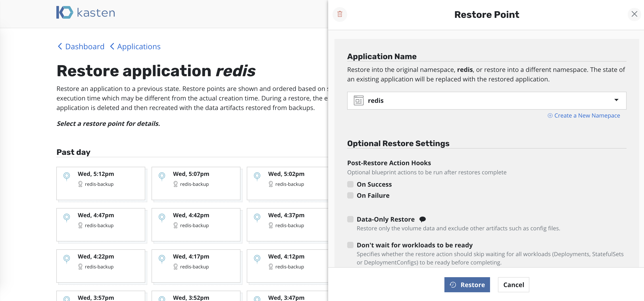The height and width of the screenshot is (301, 644).
Task: Click the Kasten logo
Action: click(86, 13)
